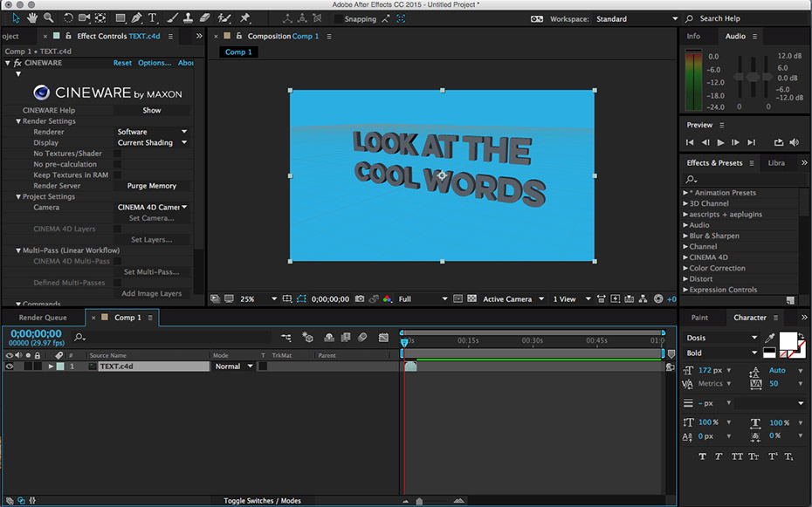The image size is (812, 507).
Task: Open the Dosis font family dropdown
Action: coord(721,338)
